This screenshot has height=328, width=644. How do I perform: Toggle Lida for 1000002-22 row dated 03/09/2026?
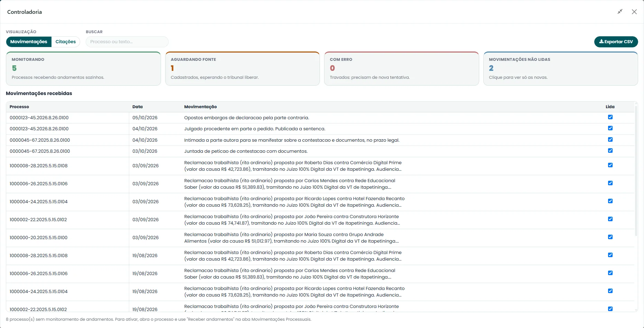pos(610,219)
